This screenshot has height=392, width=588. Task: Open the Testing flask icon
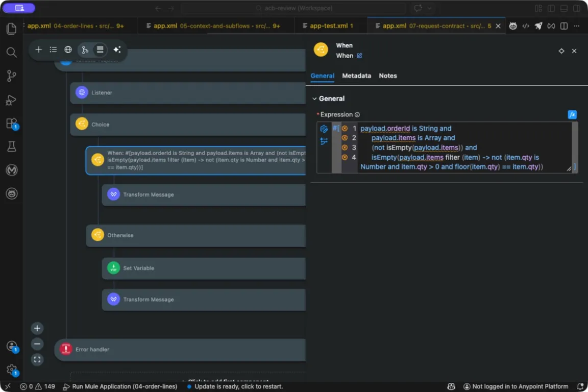click(x=12, y=146)
